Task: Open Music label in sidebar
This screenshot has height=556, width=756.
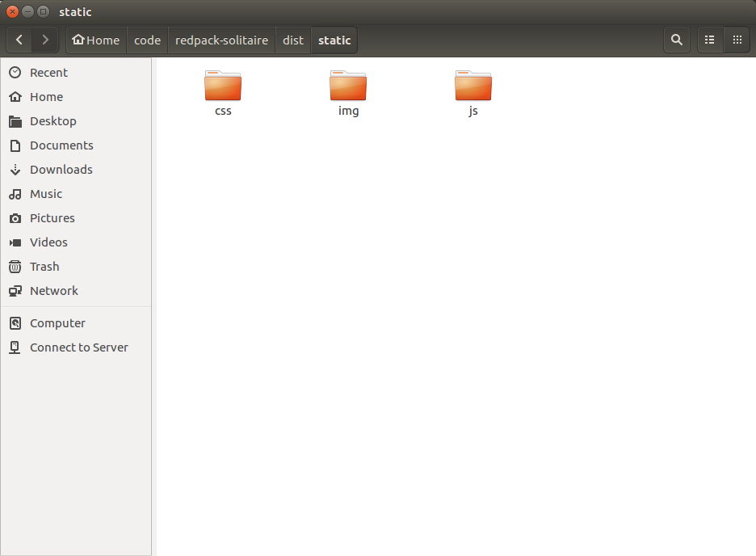Action: click(46, 194)
